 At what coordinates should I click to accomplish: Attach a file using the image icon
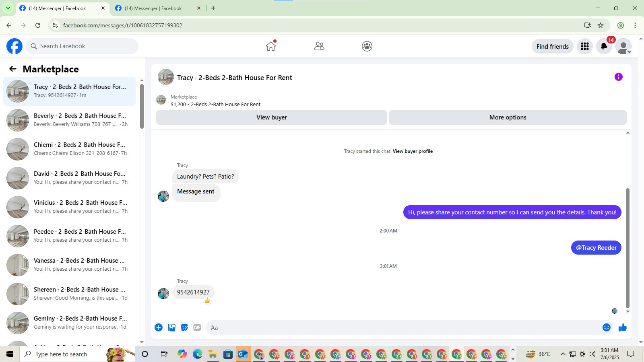[171, 327]
